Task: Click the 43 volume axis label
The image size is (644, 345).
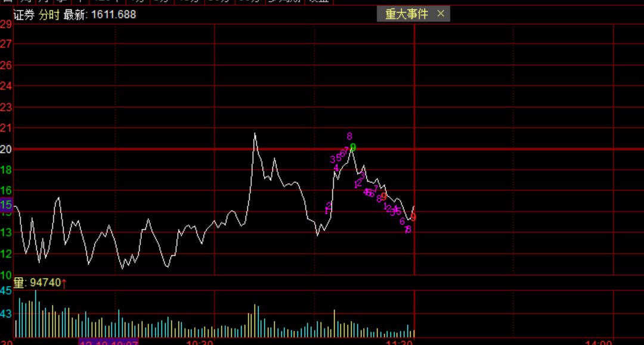Action: click(6, 314)
